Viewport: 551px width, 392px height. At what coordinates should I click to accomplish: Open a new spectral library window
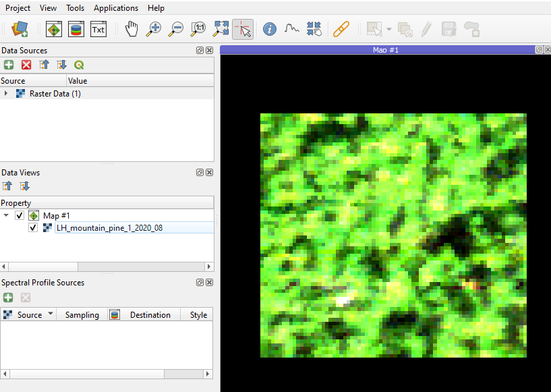pos(76,29)
